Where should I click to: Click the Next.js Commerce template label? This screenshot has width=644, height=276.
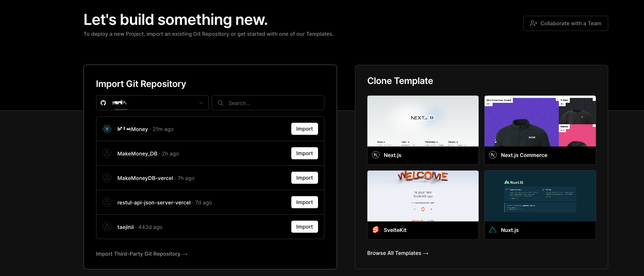[x=524, y=155]
